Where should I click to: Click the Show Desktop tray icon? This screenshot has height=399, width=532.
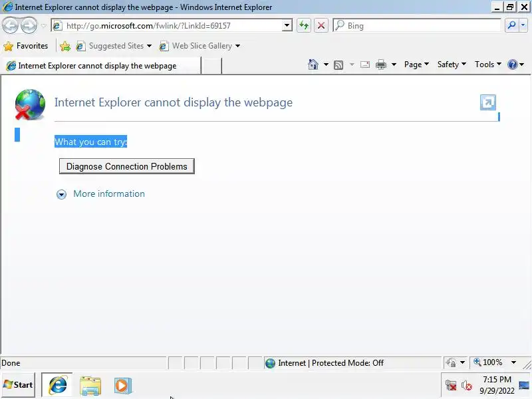point(524,385)
